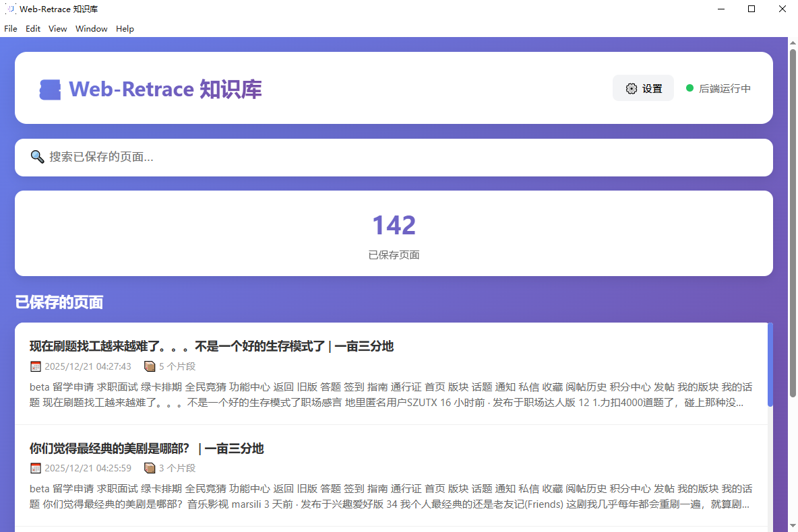Open the 设置 settings button

pos(643,88)
